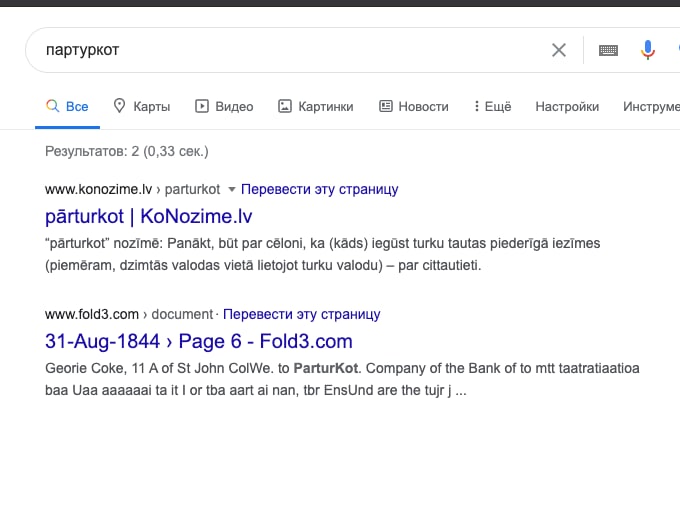
Task: Switch to the Новости tab
Action: 423,106
